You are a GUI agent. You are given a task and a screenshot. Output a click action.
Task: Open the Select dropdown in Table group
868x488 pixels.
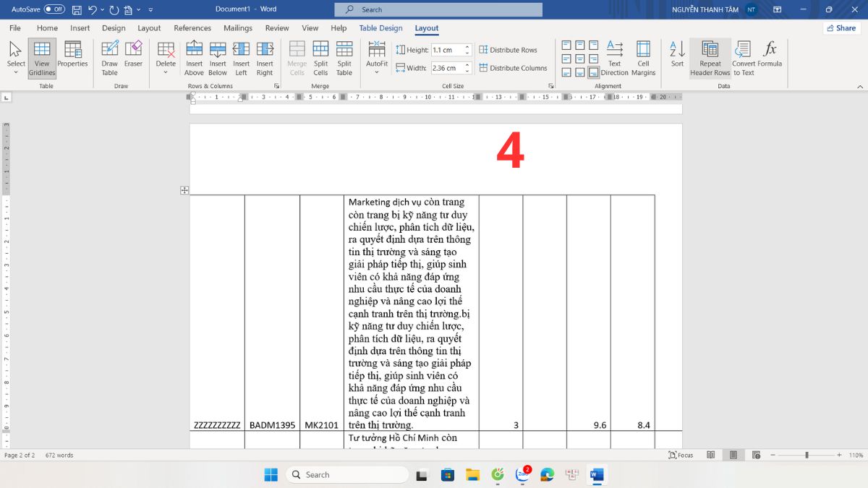tap(16, 58)
